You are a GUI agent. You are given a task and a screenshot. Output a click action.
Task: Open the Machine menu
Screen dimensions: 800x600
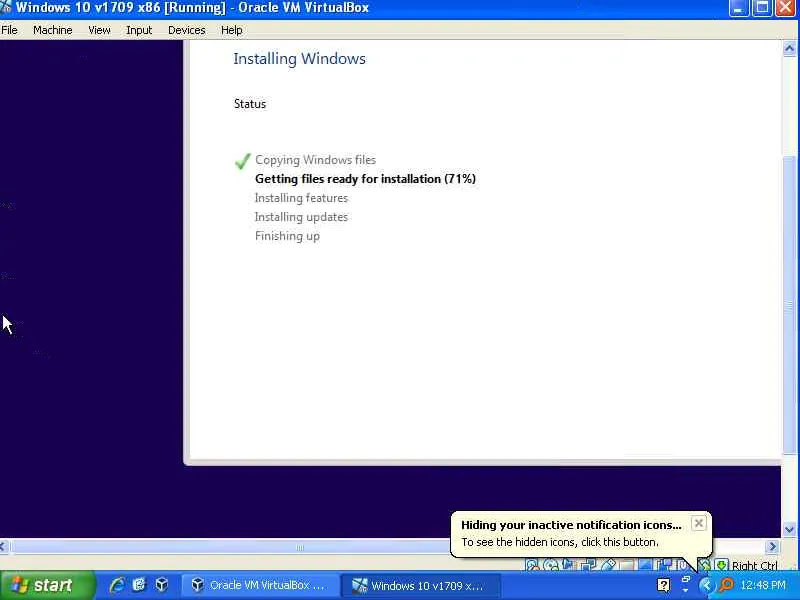[53, 30]
